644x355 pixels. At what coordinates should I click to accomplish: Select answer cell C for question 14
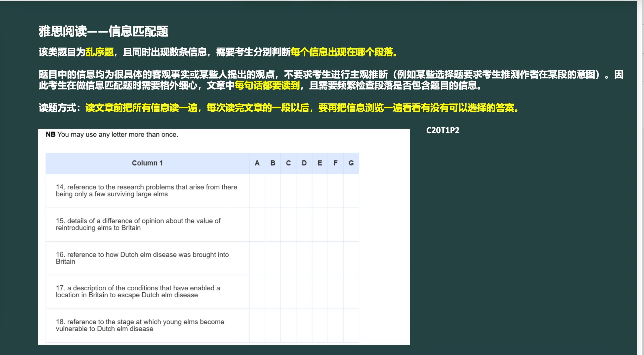(288, 191)
